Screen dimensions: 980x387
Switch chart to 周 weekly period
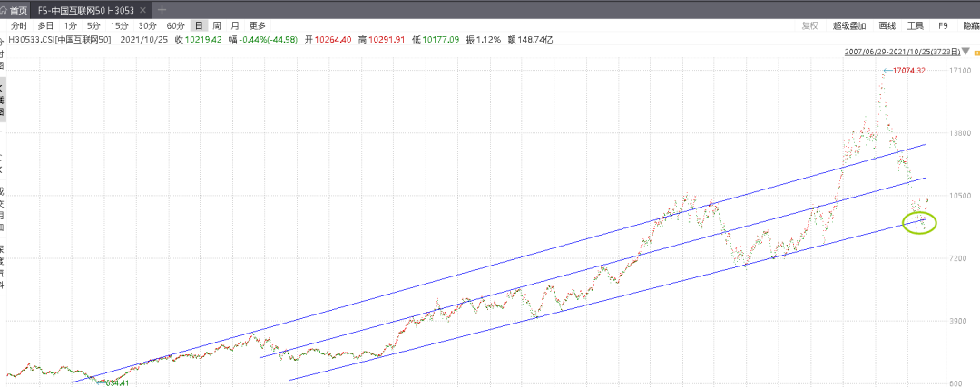(216, 25)
